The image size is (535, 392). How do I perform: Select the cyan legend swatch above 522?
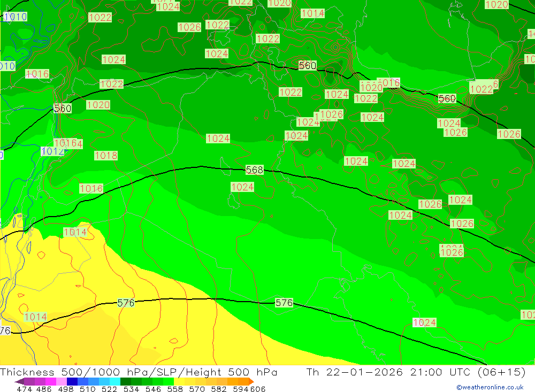pyautogui.click(x=115, y=381)
